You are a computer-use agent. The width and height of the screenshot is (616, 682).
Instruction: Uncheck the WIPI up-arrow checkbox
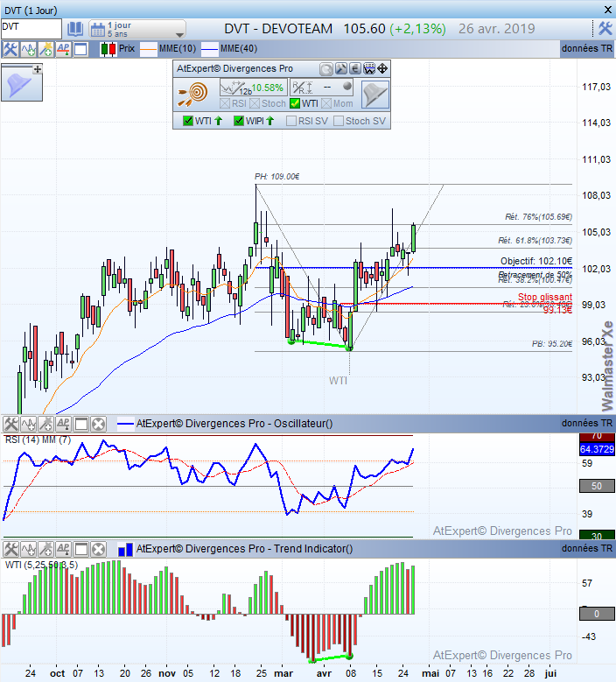(x=238, y=121)
